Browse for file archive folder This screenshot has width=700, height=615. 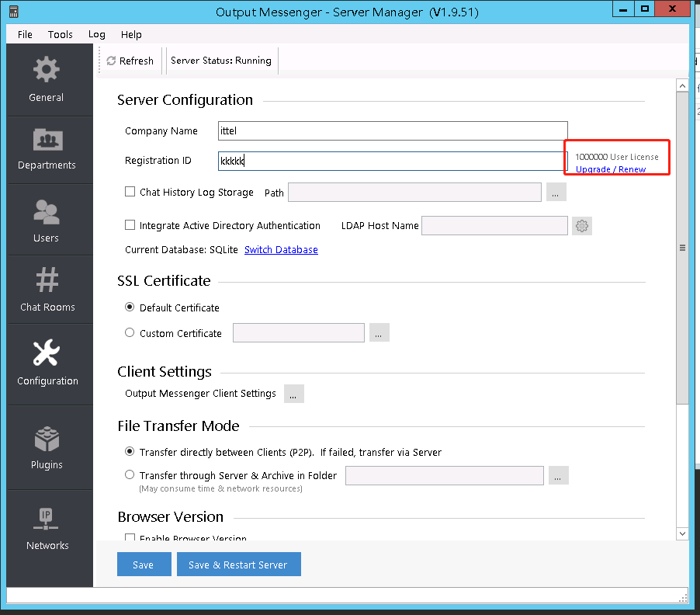pos(559,475)
